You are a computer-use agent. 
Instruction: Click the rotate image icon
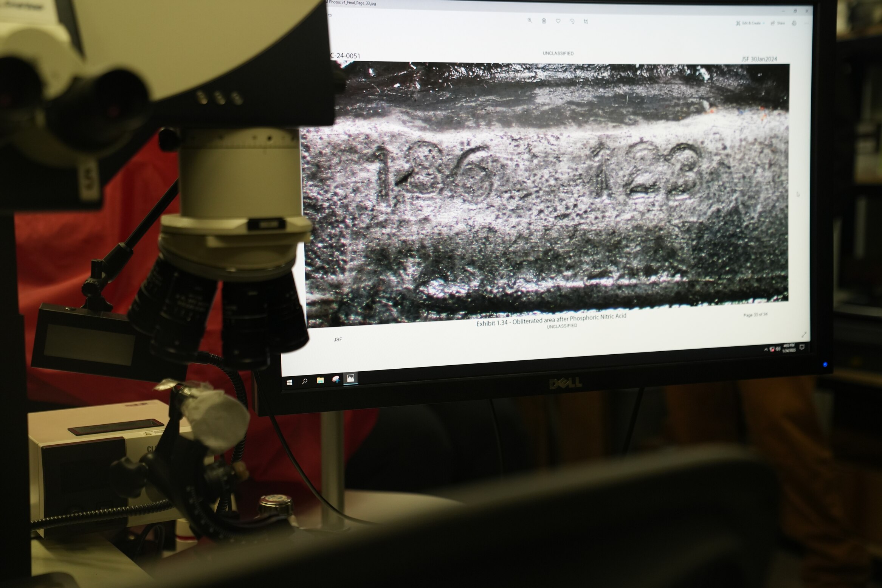pyautogui.click(x=572, y=22)
